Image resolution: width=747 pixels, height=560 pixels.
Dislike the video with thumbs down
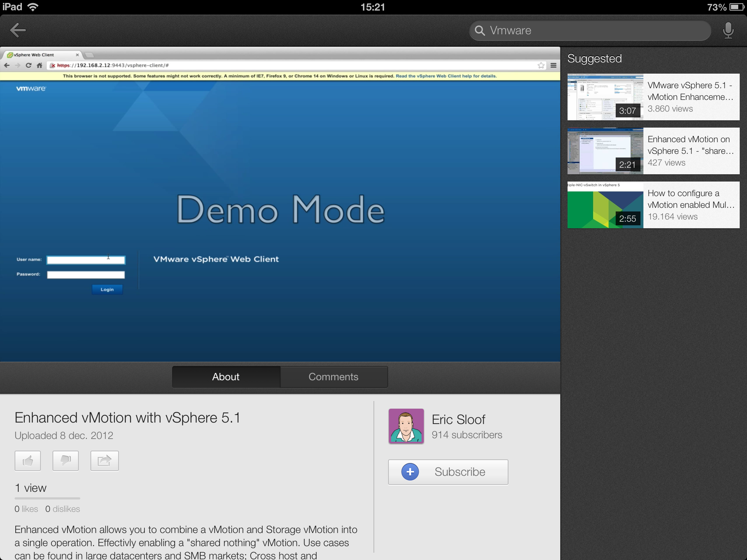(x=66, y=461)
